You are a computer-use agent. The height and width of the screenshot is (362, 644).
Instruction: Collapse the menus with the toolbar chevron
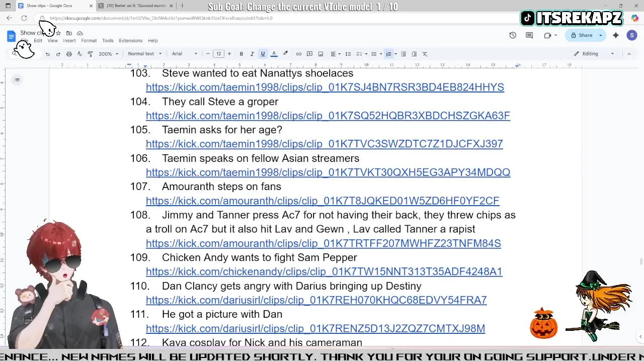point(628,54)
